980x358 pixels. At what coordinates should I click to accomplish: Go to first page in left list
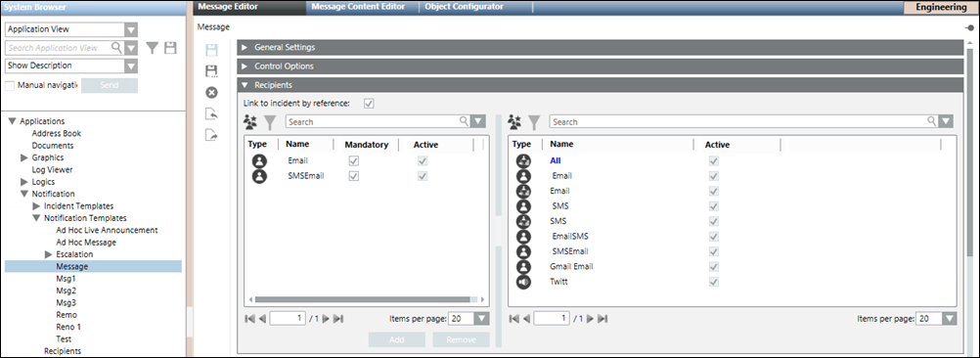coord(250,319)
